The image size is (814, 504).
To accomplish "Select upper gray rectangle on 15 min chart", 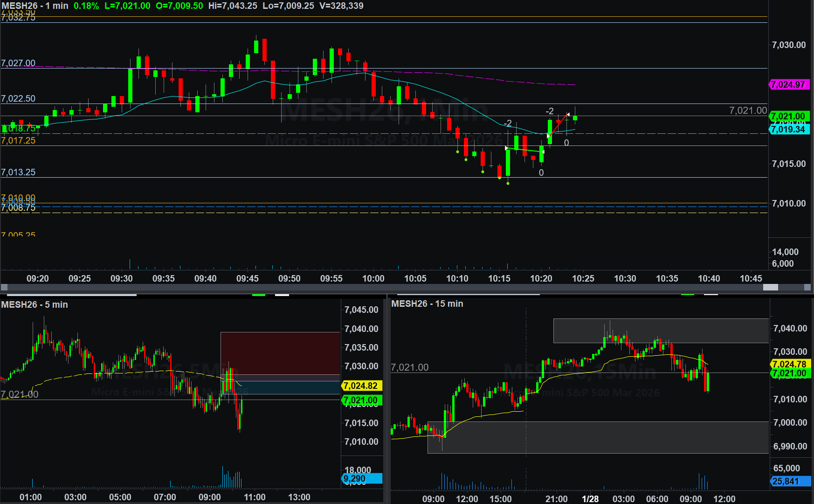I will point(660,331).
